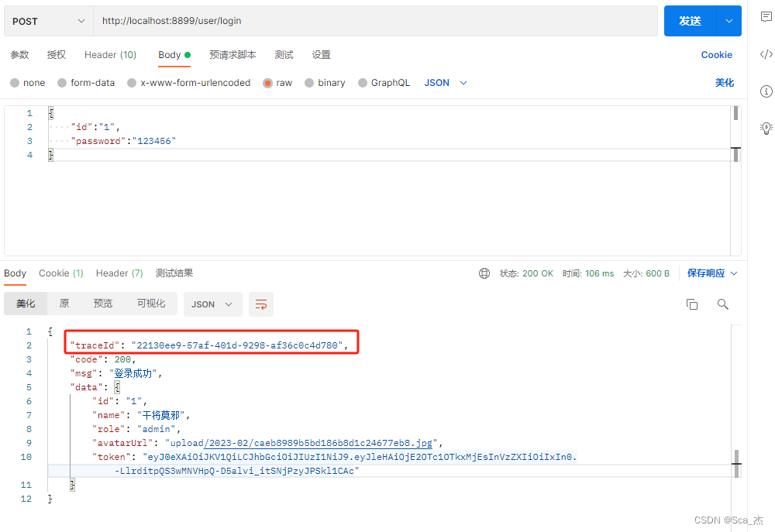
Task: Select the 美化 response view
Action: pos(26,304)
